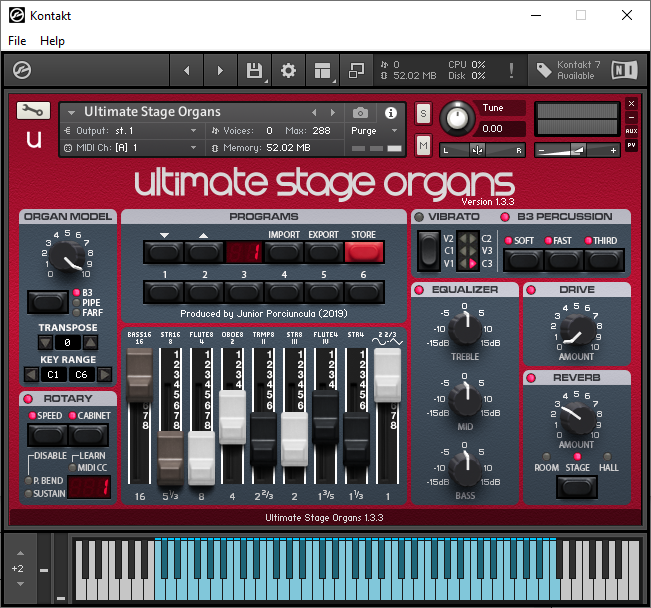Select the Sustain disable option
This screenshot has width=651, height=608.
[28, 493]
